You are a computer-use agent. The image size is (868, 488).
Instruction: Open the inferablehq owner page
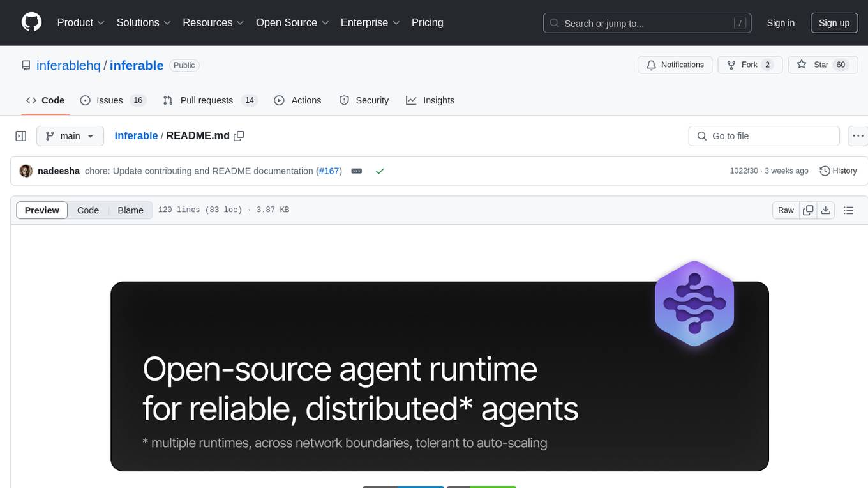click(68, 65)
